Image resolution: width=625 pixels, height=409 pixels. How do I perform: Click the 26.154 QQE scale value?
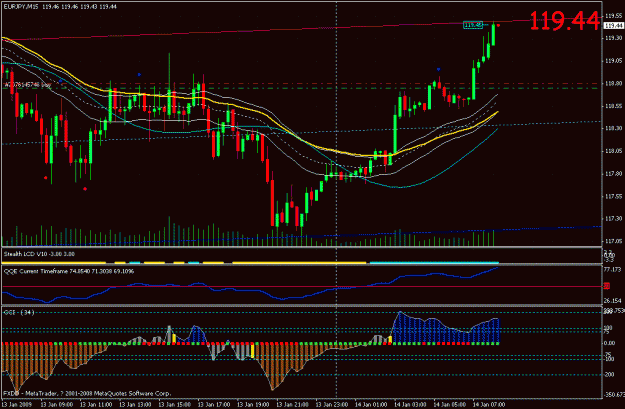click(613, 301)
